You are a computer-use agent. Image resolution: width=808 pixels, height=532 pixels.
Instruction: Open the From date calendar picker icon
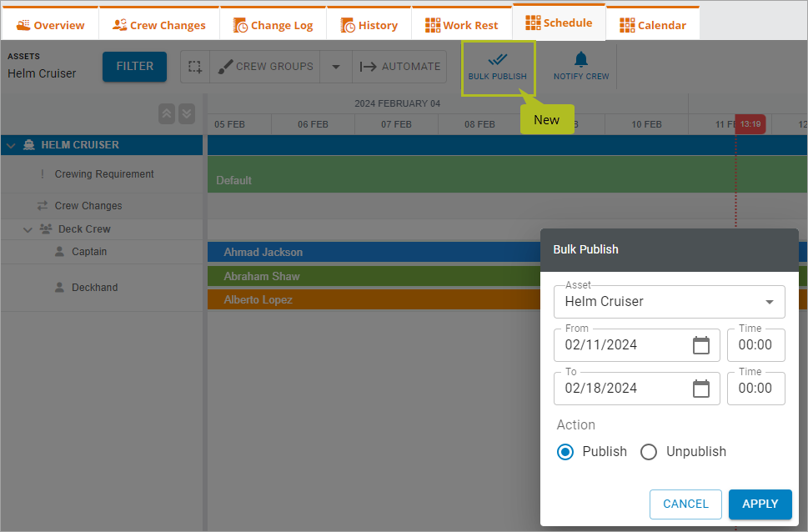[700, 345]
